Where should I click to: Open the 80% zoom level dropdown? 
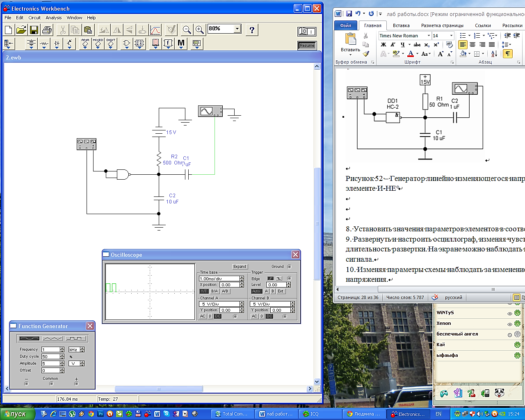point(237,29)
